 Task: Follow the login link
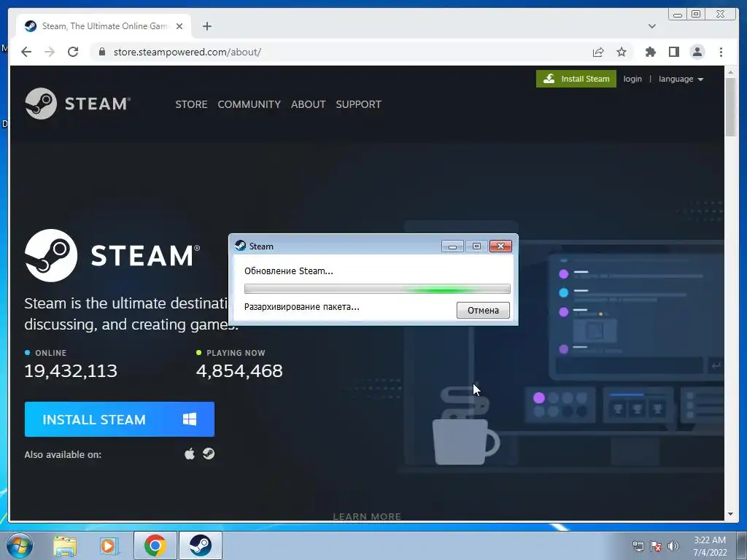pyautogui.click(x=632, y=79)
